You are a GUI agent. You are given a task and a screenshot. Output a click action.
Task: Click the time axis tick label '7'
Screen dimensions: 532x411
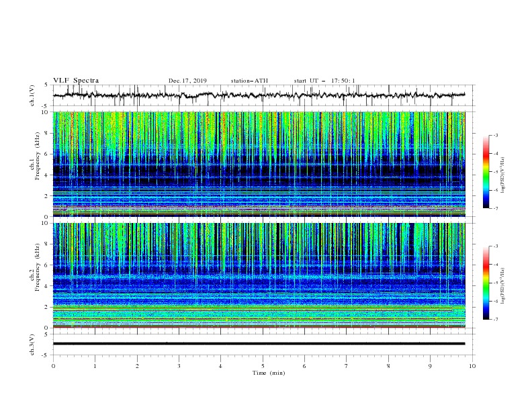click(x=347, y=366)
